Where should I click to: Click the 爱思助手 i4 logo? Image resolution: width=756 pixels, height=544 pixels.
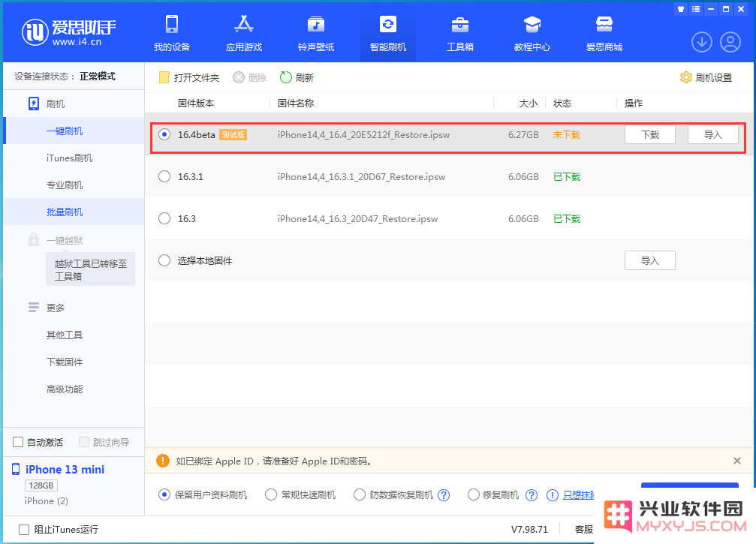69,32
